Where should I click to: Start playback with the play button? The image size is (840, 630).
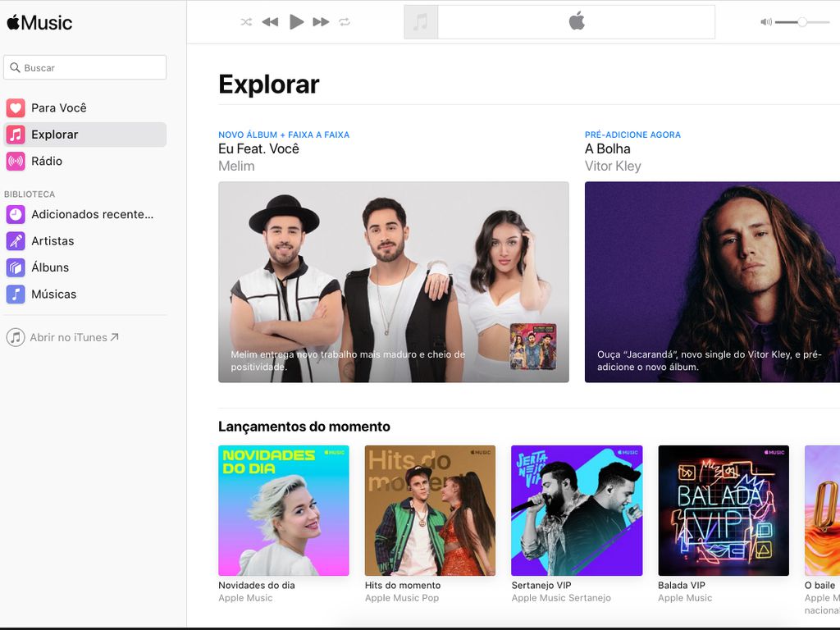coord(296,22)
